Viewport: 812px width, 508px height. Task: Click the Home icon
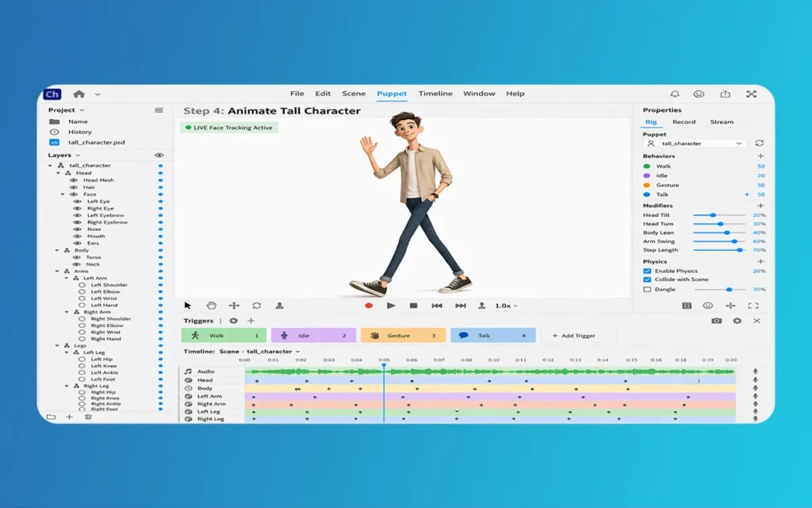click(79, 94)
